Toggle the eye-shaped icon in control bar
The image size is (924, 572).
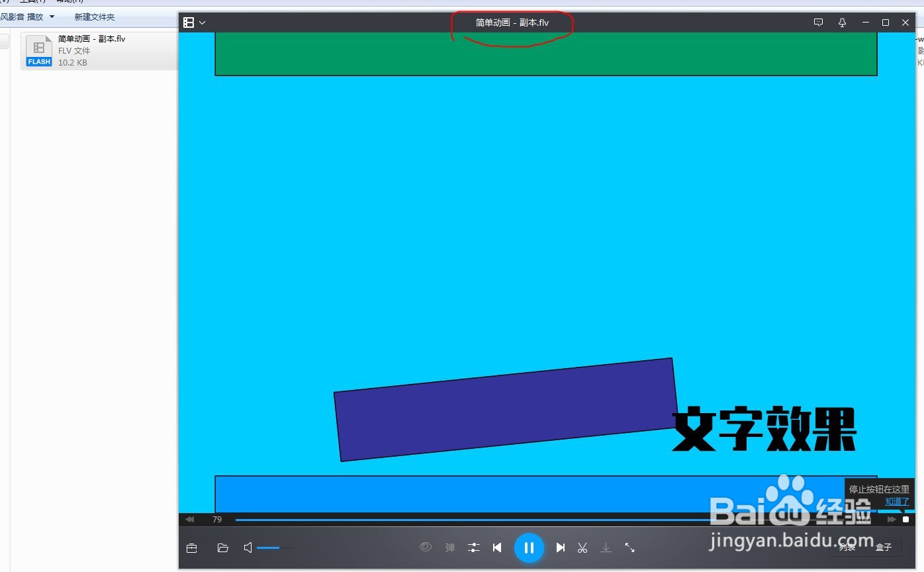pyautogui.click(x=426, y=547)
